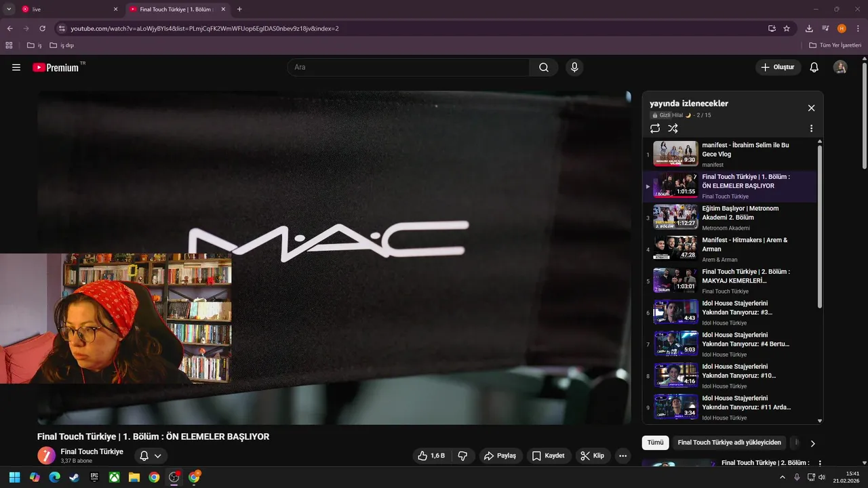
Task: Open the 'iş' bookmarks folder
Action: click(35, 45)
